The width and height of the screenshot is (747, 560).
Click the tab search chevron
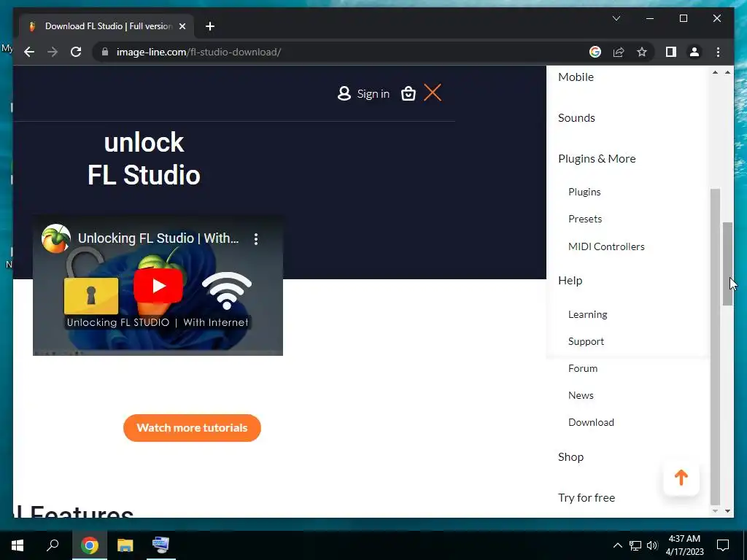tap(616, 18)
